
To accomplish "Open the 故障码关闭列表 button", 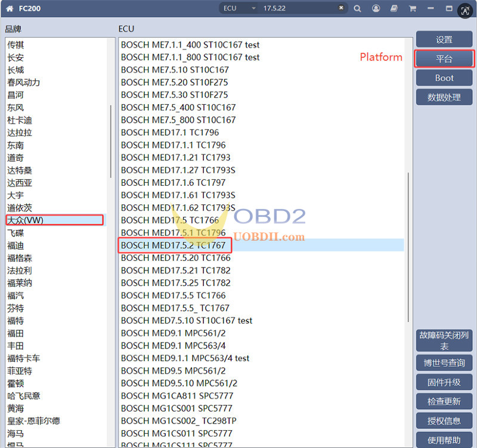I will tap(444, 340).
